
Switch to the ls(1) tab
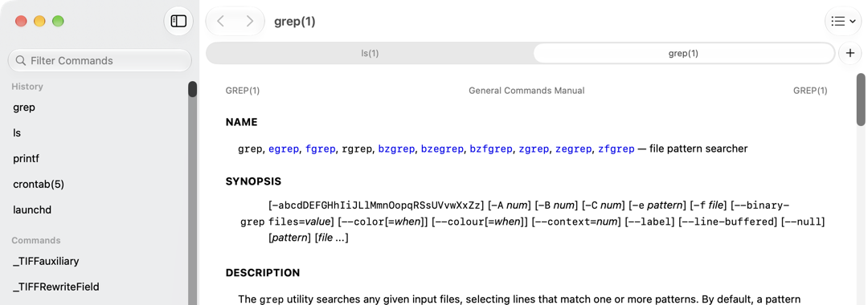tap(370, 53)
